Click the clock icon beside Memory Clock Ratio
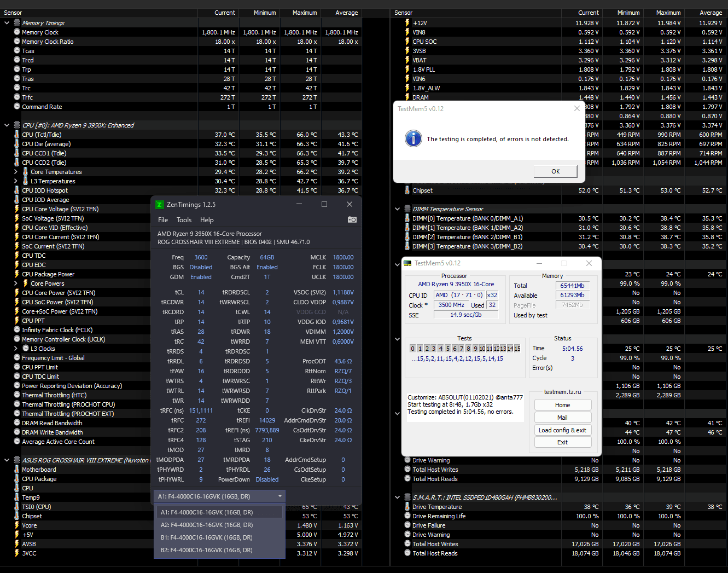The height and width of the screenshot is (573, 728). pos(17,42)
